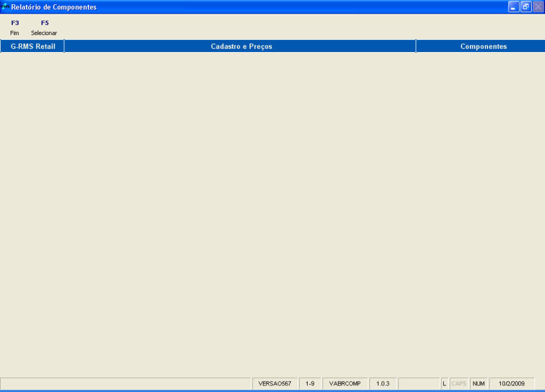Click the VABRCOMP status bar entry
The image size is (545, 392).
click(x=345, y=384)
